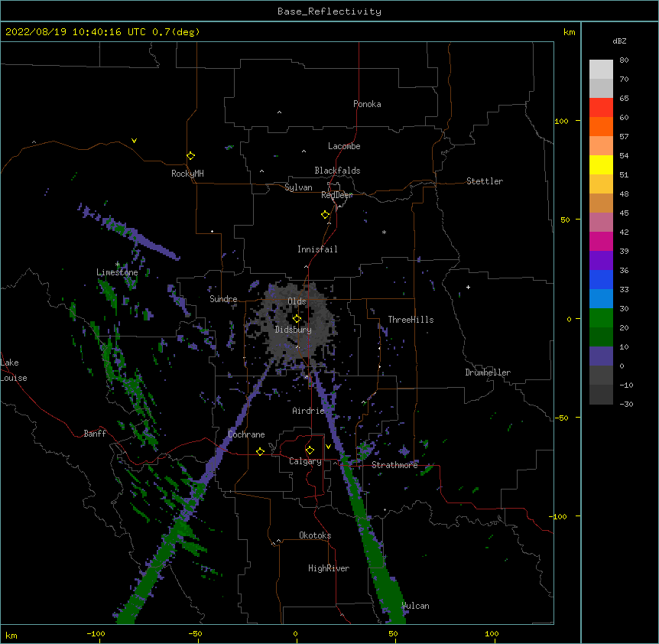
Task: Click the yellow diamond marker below the Cochrane label
Action: [x=260, y=451]
